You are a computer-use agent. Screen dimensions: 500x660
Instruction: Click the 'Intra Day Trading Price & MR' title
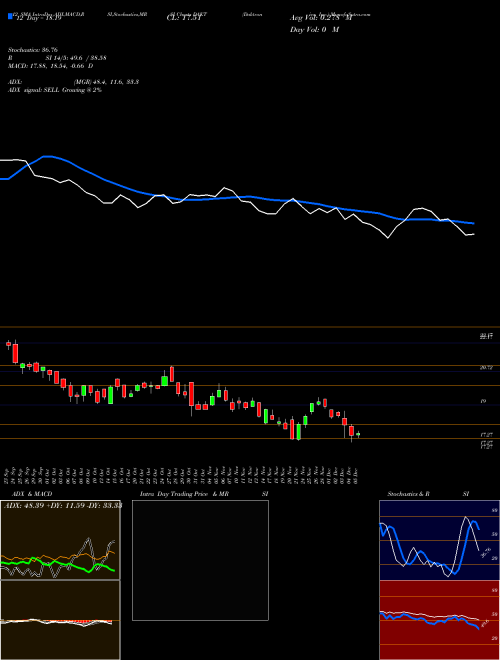point(184,494)
